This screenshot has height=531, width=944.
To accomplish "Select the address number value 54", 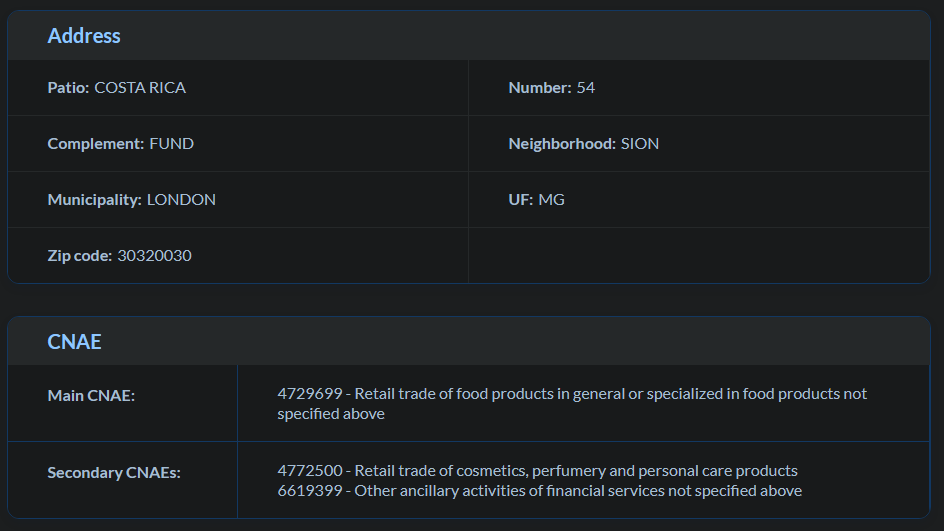I will click(x=586, y=88).
